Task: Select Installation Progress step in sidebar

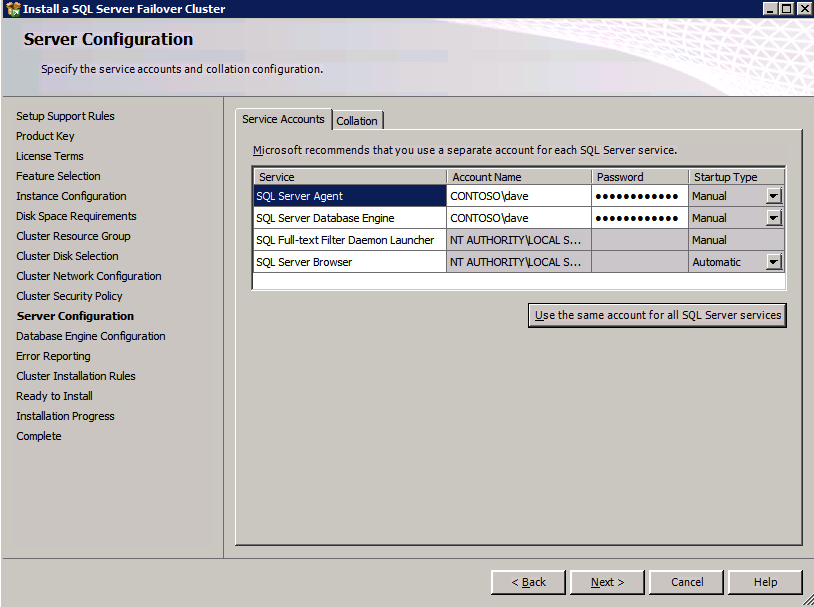Action: (x=65, y=416)
